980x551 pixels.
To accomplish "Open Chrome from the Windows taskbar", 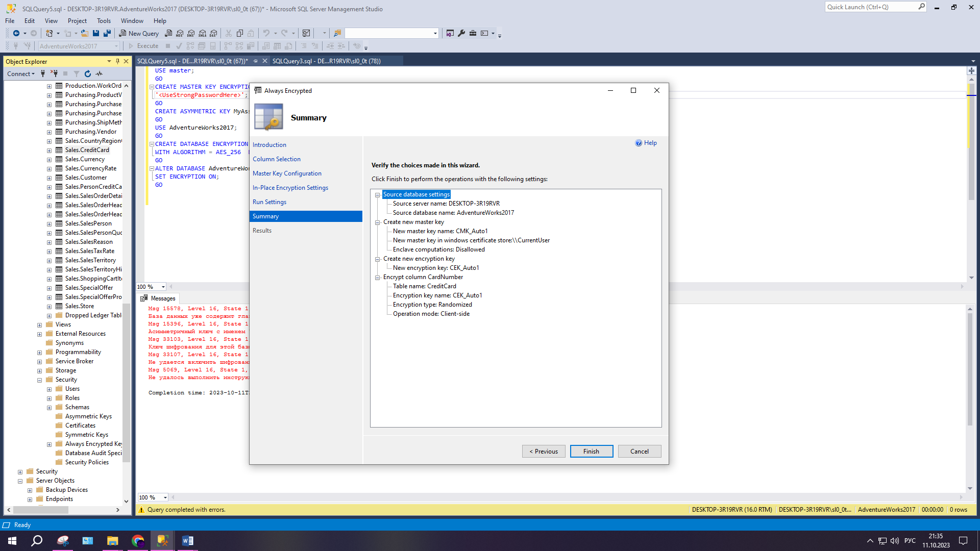I will click(x=138, y=540).
